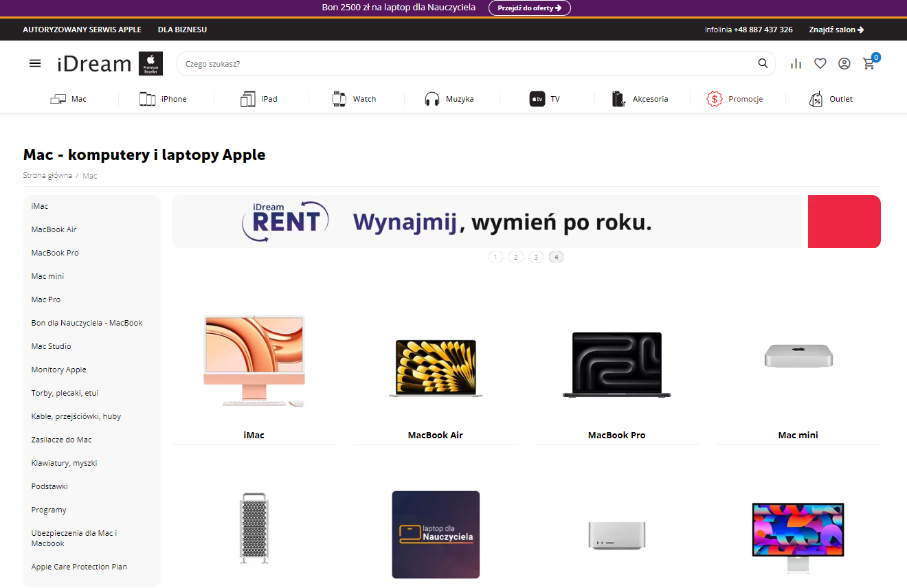Viewport: 907px width, 588px height.
Task: Click the Mac category icon
Action: pos(58,99)
